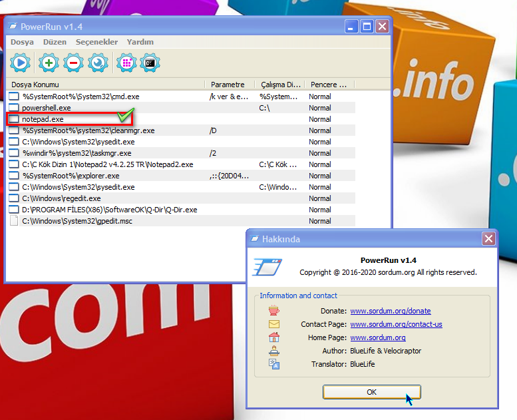
Task: Open command prompt via black console gear icon
Action: click(150, 63)
